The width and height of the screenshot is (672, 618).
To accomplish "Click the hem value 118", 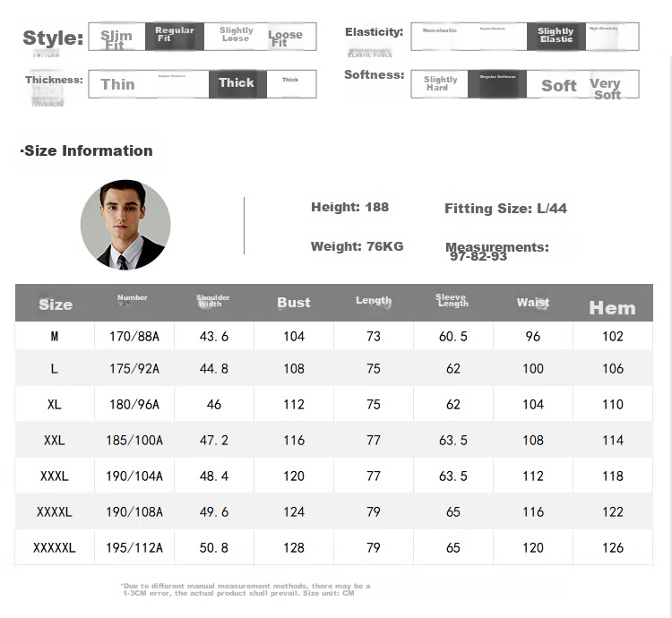I will point(613,476).
